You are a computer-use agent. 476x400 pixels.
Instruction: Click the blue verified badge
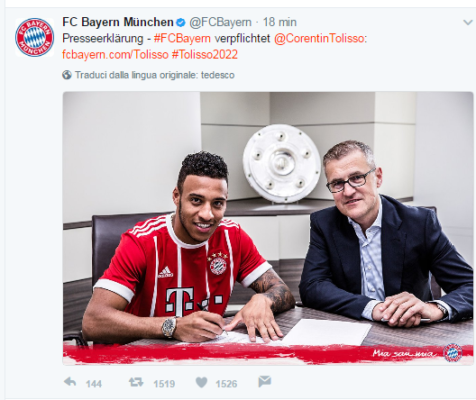(x=180, y=22)
